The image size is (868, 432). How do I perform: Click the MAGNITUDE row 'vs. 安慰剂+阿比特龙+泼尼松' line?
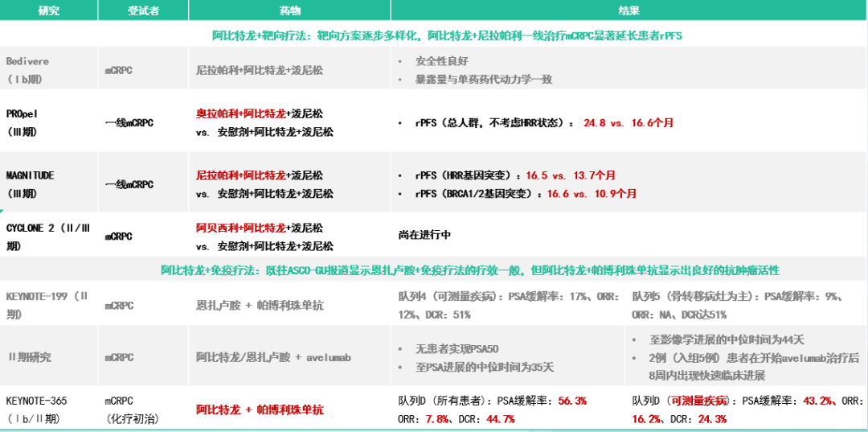[x=264, y=194]
